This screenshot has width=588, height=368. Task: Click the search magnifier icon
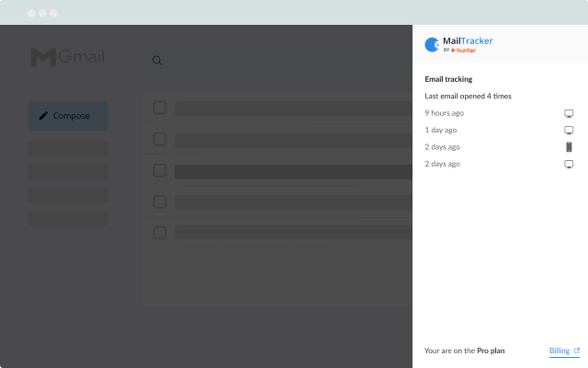click(157, 61)
